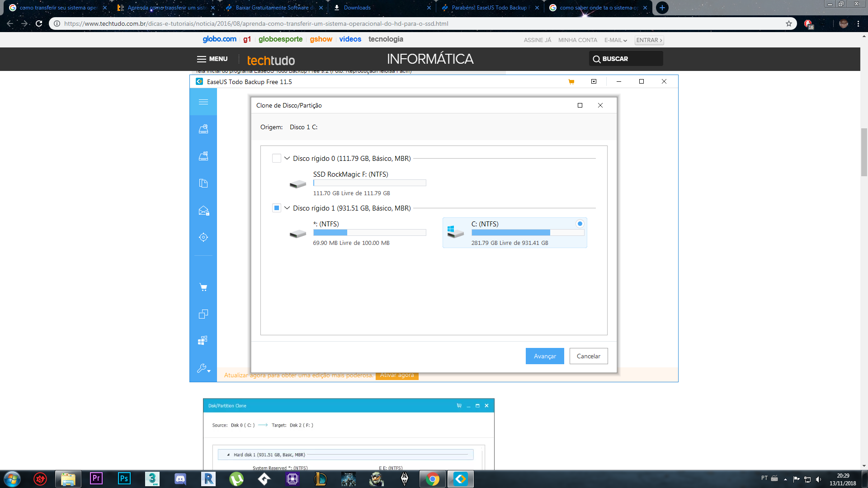This screenshot has height=488, width=868.
Task: Click ASSINE JÁ in the top bar
Action: pyautogui.click(x=538, y=40)
